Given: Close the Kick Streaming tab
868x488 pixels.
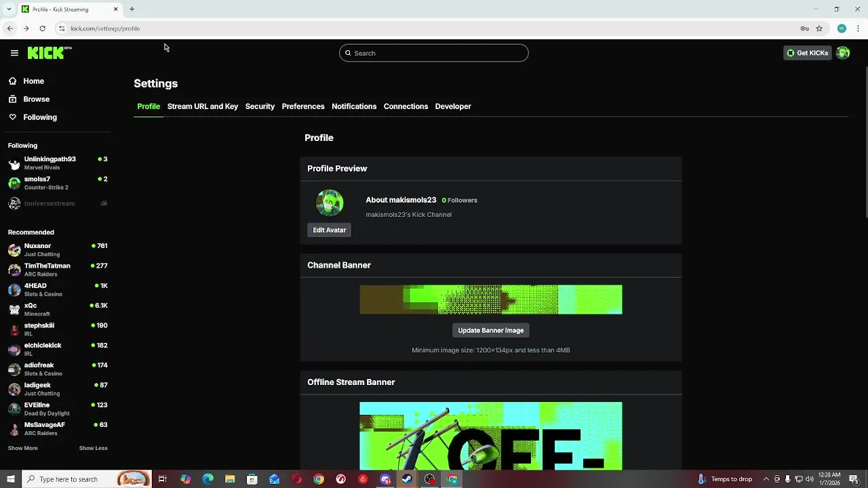Looking at the screenshot, I should point(115,9).
